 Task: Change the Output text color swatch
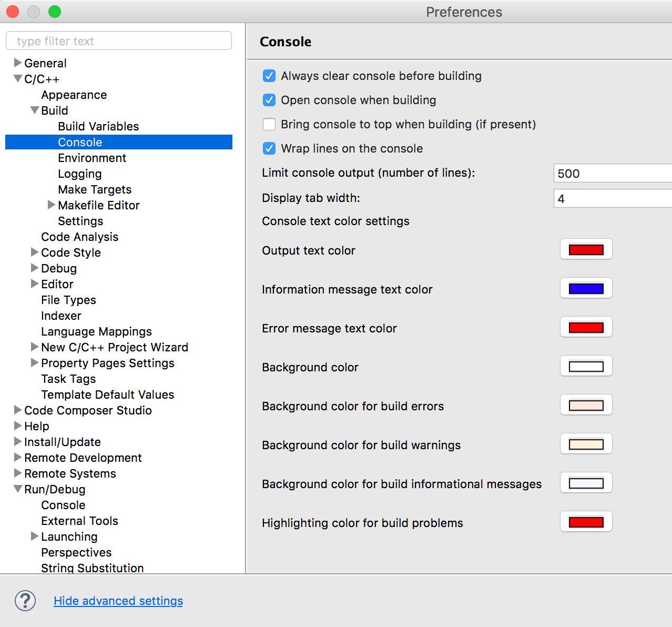586,249
